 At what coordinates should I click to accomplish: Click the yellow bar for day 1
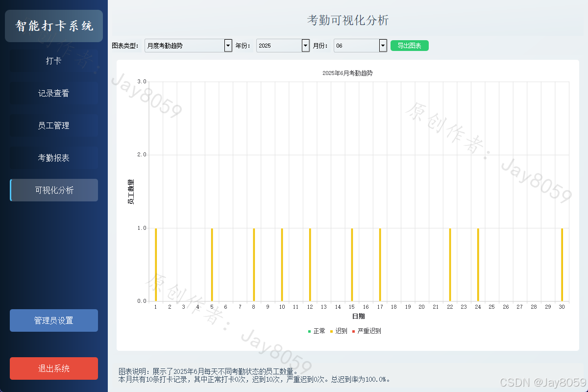pos(156,265)
